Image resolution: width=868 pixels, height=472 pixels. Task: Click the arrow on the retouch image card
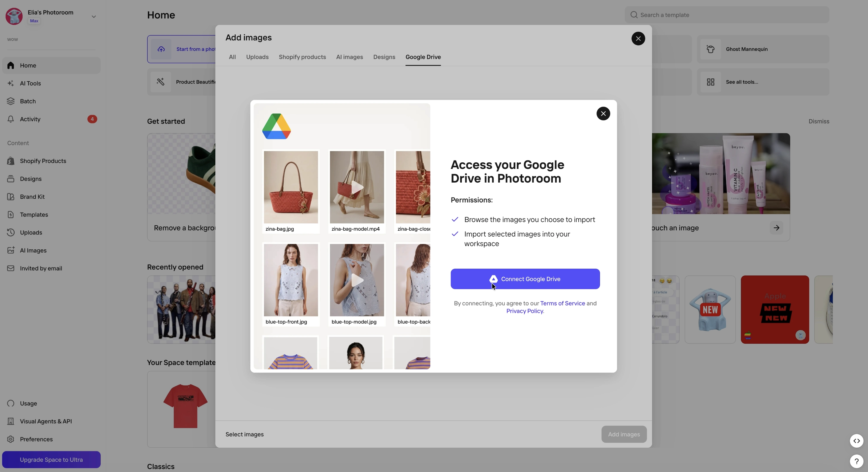(776, 228)
